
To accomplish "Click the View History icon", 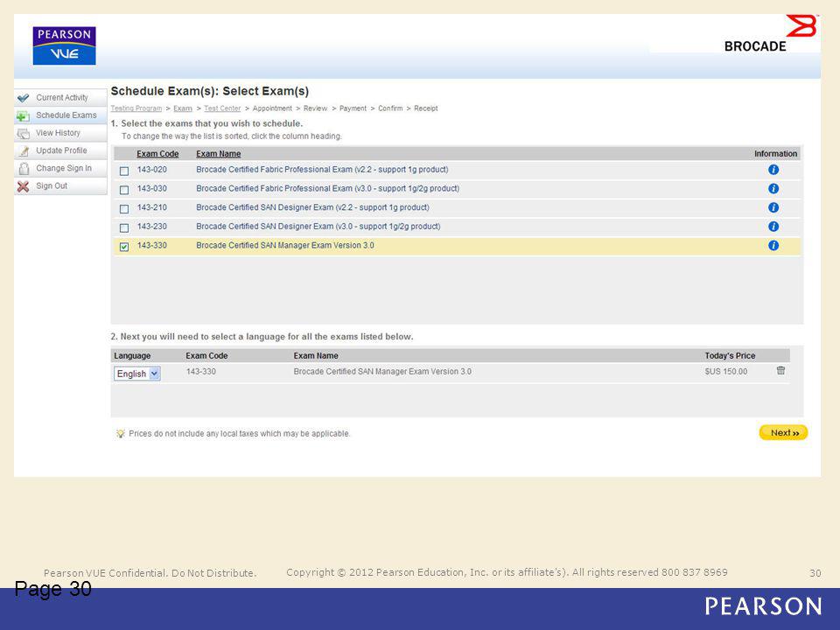I will point(23,133).
